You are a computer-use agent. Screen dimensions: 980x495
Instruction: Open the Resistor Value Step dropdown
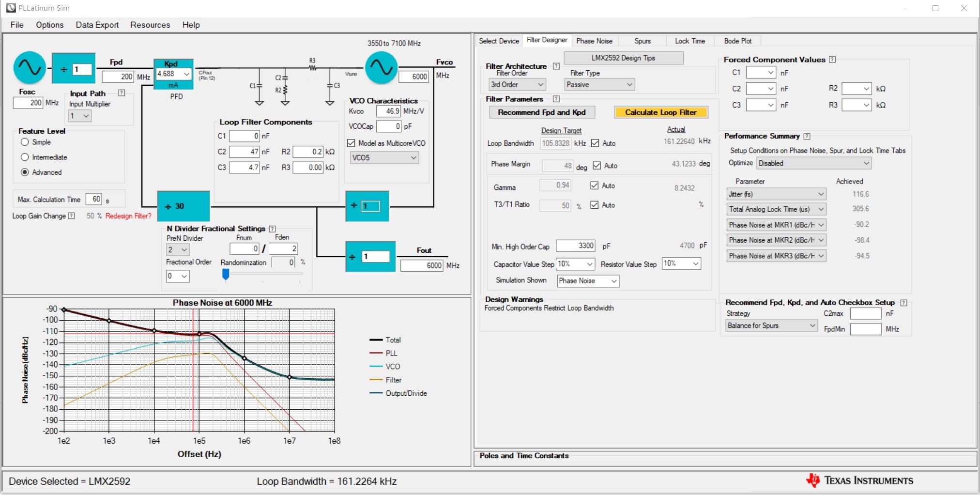681,263
